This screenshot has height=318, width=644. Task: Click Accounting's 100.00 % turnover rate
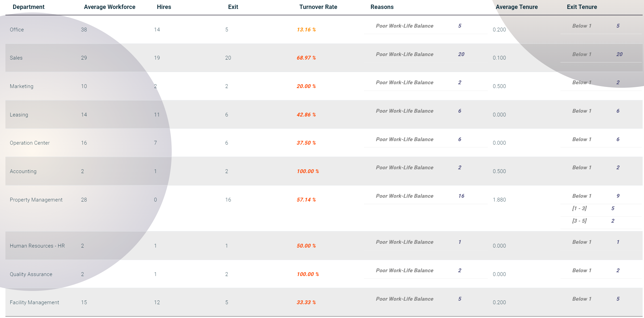(x=308, y=171)
